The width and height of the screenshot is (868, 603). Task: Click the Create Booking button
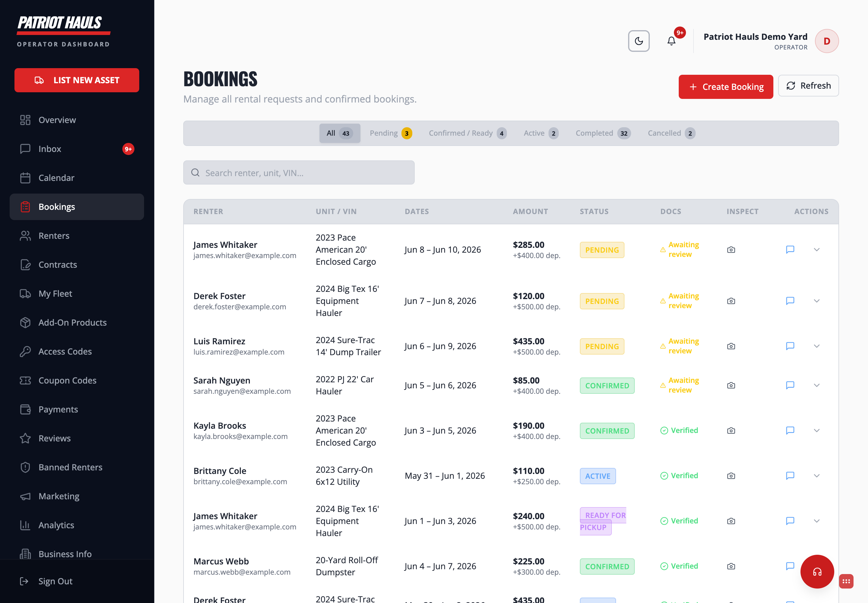pos(726,87)
